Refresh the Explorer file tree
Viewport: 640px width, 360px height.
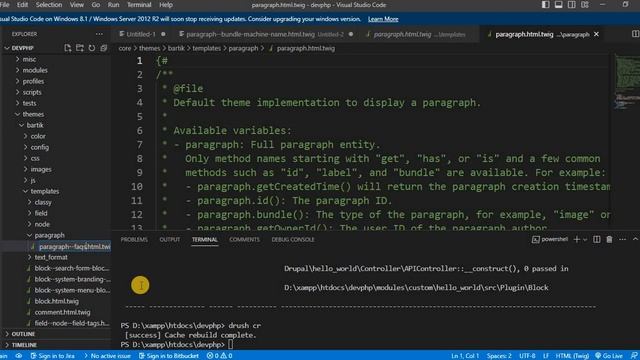92,48
